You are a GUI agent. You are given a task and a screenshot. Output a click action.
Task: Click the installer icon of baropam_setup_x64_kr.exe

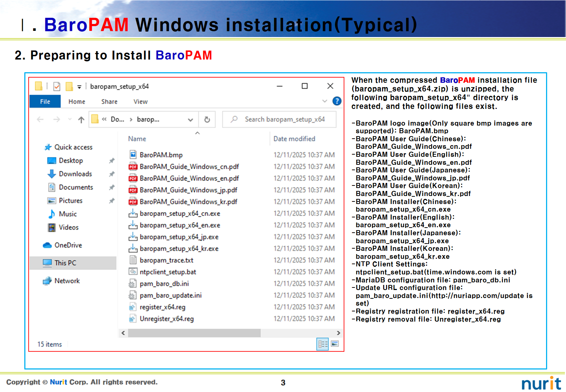pyautogui.click(x=133, y=248)
